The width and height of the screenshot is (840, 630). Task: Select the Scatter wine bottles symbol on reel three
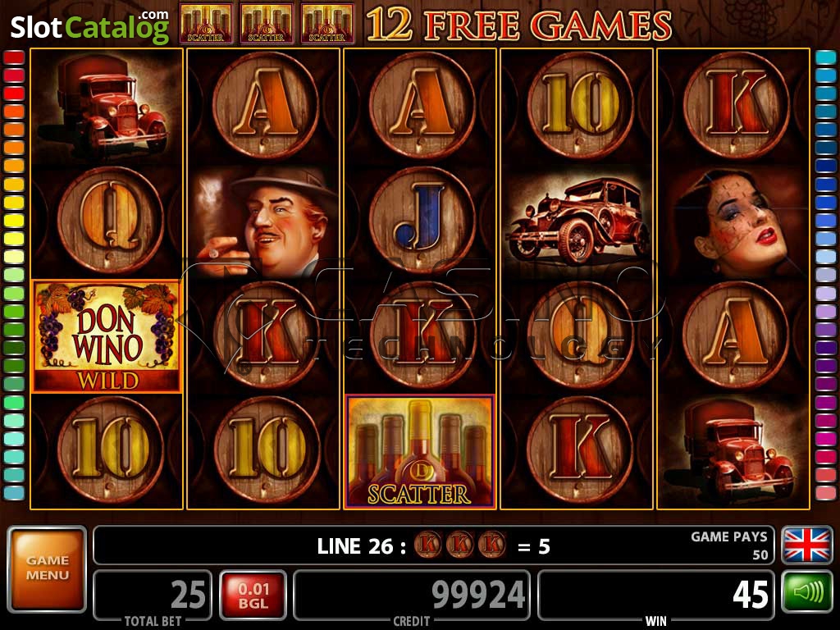point(419,452)
